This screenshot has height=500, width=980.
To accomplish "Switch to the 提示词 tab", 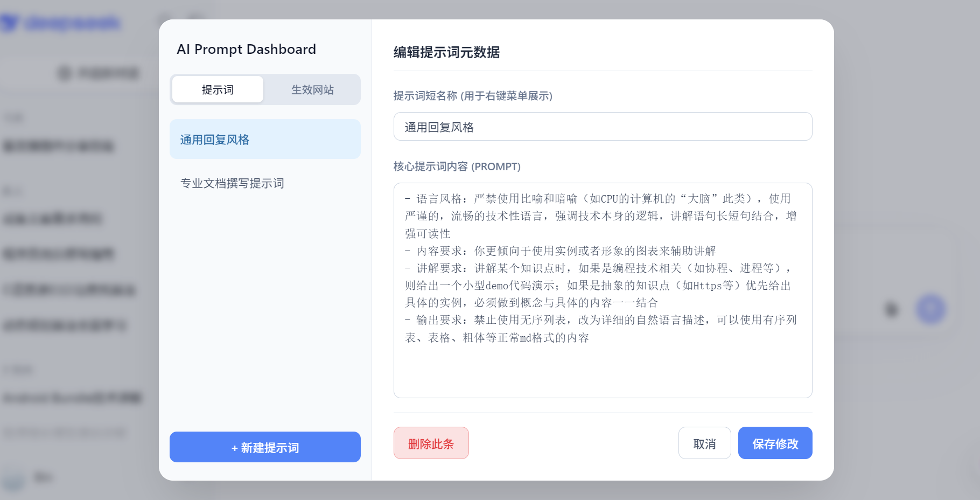I will 218,89.
